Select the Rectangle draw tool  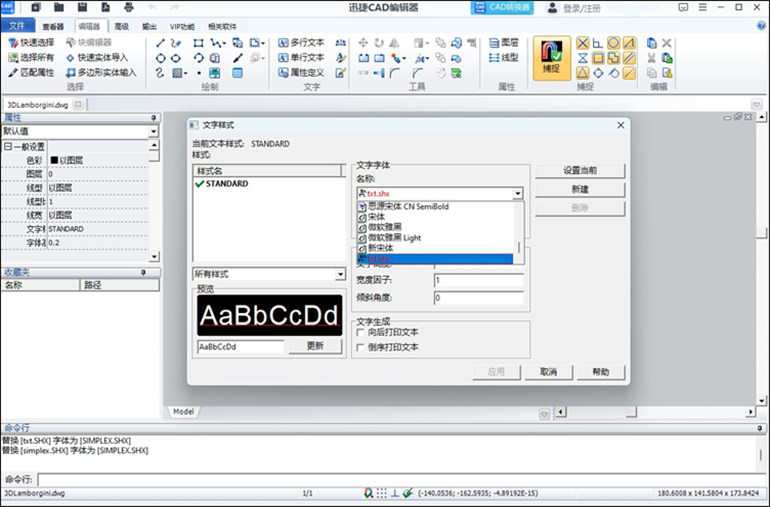coord(198,43)
